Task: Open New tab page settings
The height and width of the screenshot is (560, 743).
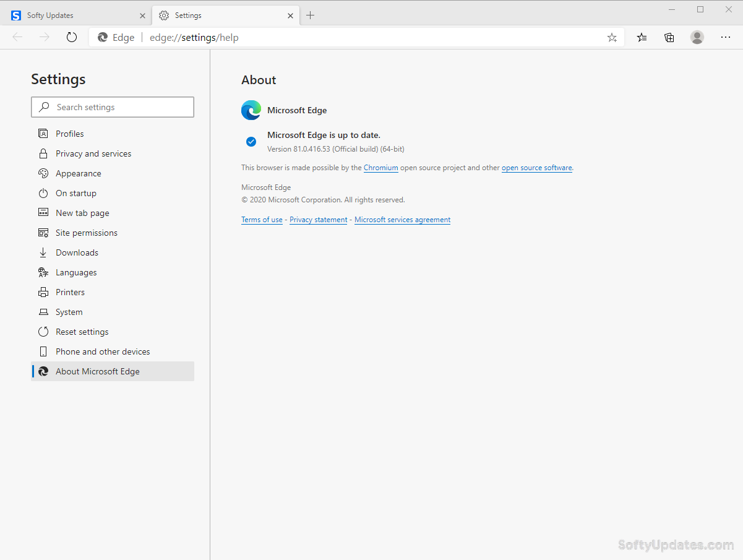Action: (x=113, y=213)
